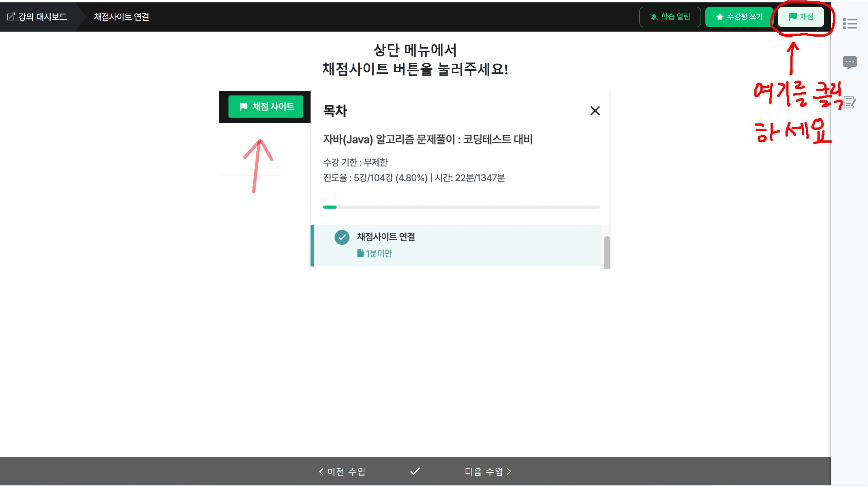Toggle the 채점사이트 연결 completed check circle
Viewport: 868px width, 486px height.
(342, 237)
